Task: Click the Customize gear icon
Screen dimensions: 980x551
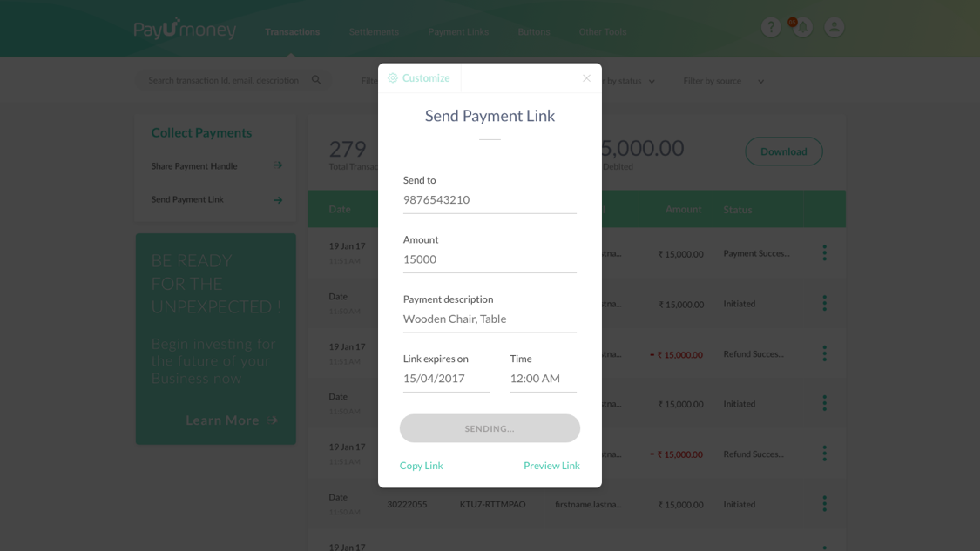Action: (393, 78)
